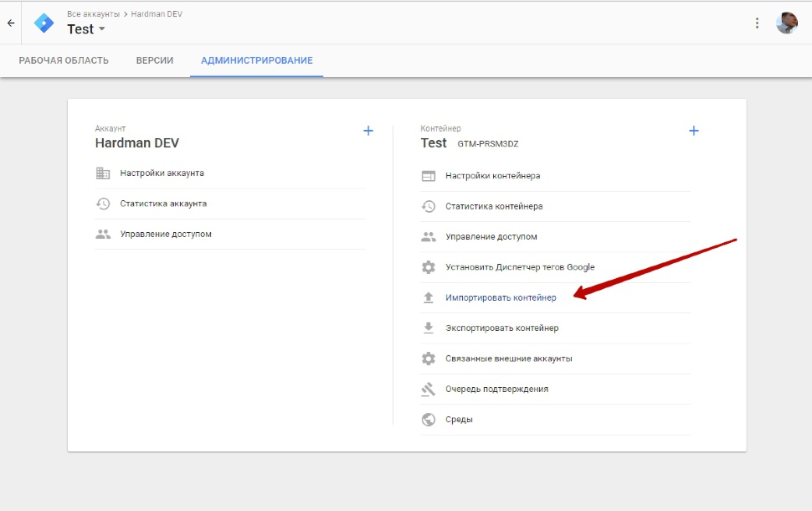Click the Hardman DEV breadcrumb link

tap(157, 14)
